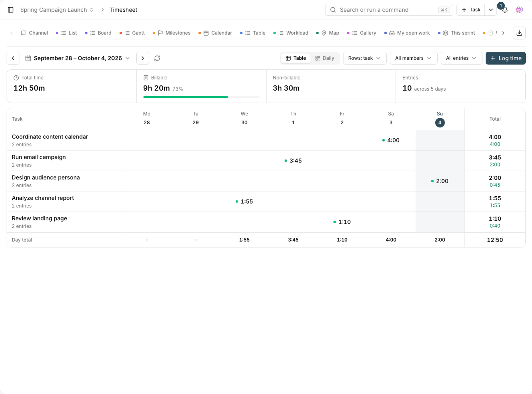Open the All members filter

pyautogui.click(x=413, y=58)
